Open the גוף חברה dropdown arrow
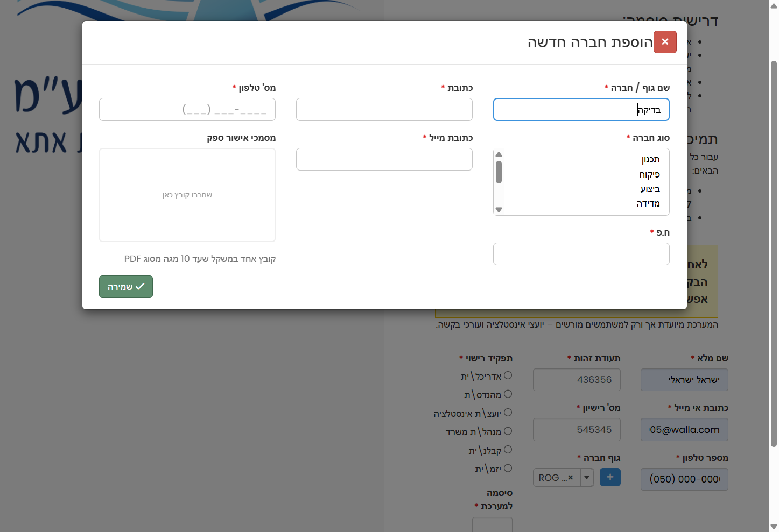The height and width of the screenshot is (532, 779). tap(587, 478)
